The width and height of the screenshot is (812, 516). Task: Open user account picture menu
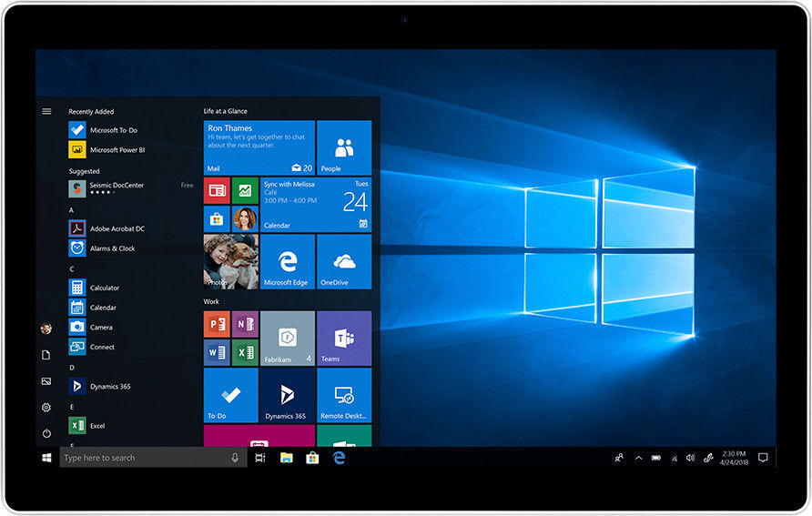[46, 329]
